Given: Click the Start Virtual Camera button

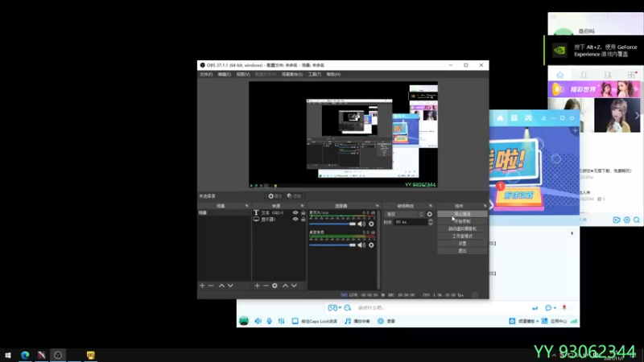Looking at the screenshot, I should 462,228.
